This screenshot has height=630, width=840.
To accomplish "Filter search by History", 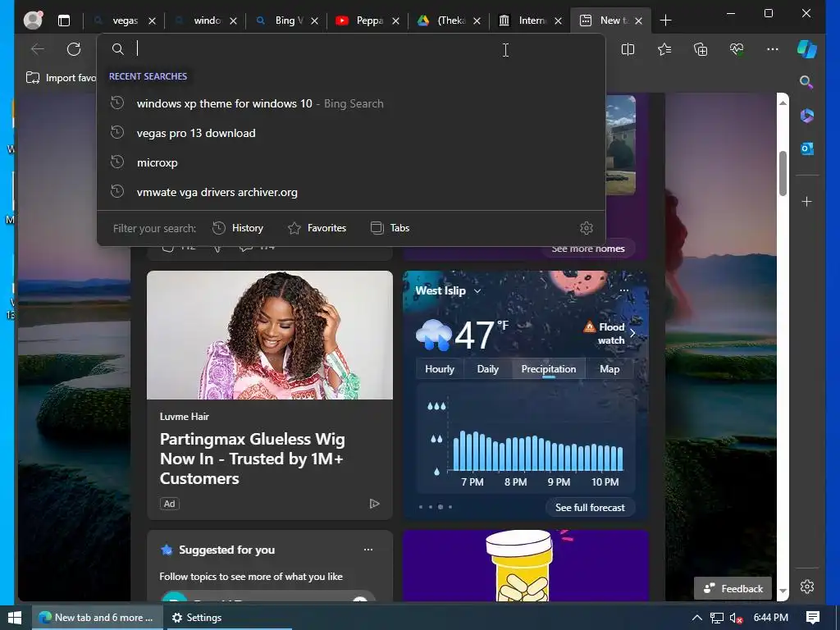I will coord(238,228).
